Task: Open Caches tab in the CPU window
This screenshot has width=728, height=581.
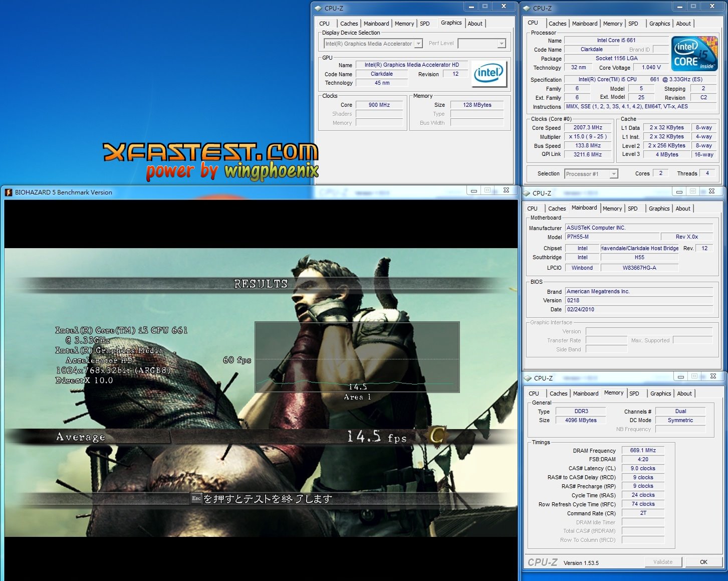Action: [x=557, y=24]
